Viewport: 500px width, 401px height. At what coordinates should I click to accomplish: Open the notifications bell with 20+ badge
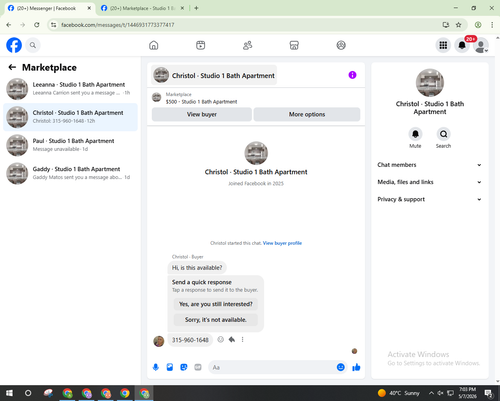pos(462,45)
